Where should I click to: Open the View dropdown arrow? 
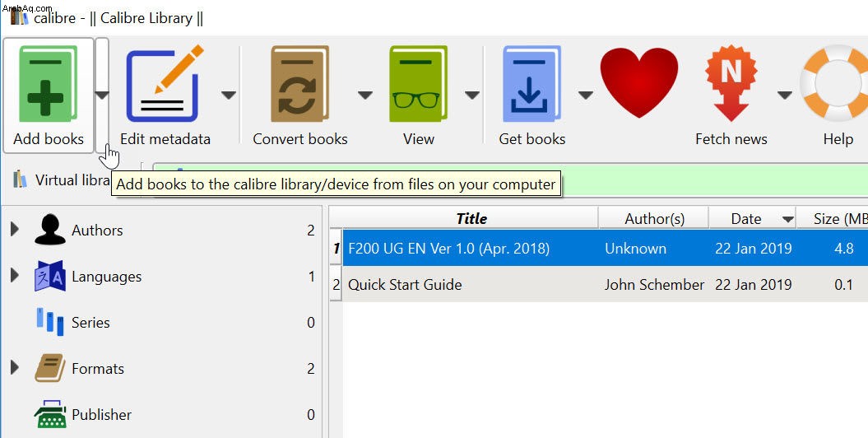coord(471,96)
